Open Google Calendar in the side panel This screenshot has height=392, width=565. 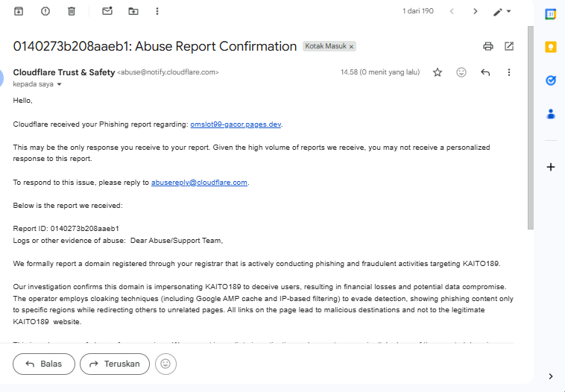[551, 14]
